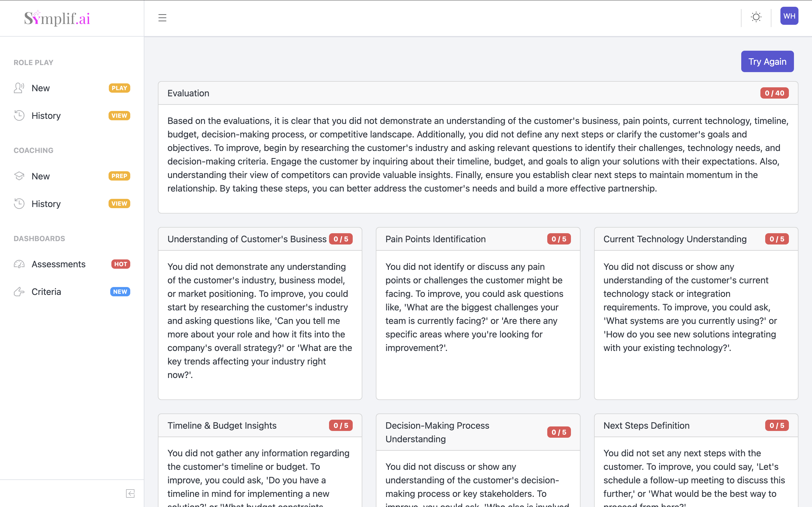Click the Assessments gauge icon
The width and height of the screenshot is (812, 507).
click(19, 264)
